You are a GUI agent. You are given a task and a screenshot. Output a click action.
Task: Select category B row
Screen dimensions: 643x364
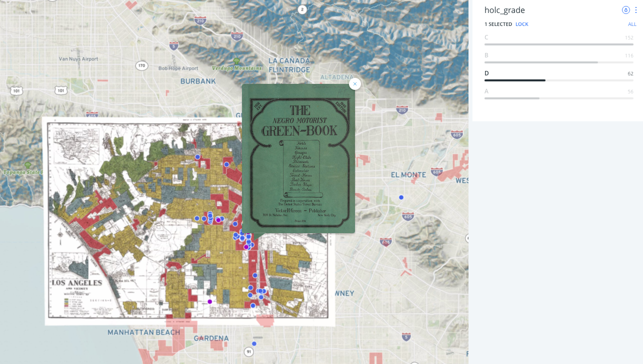tap(559, 58)
